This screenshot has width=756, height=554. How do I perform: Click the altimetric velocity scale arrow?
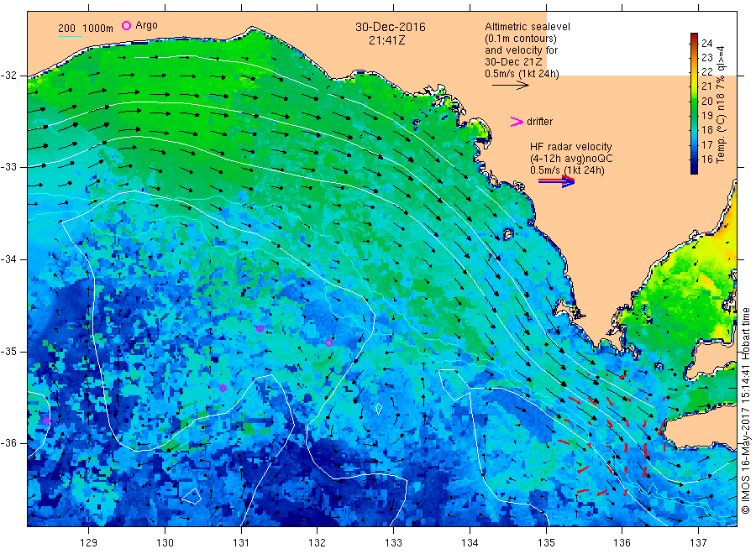pos(511,86)
